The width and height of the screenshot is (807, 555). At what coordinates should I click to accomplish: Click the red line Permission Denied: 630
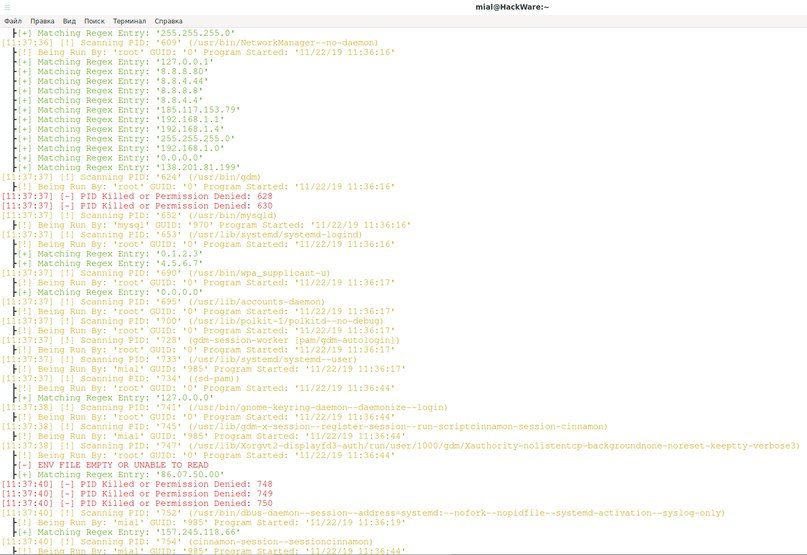pos(137,206)
